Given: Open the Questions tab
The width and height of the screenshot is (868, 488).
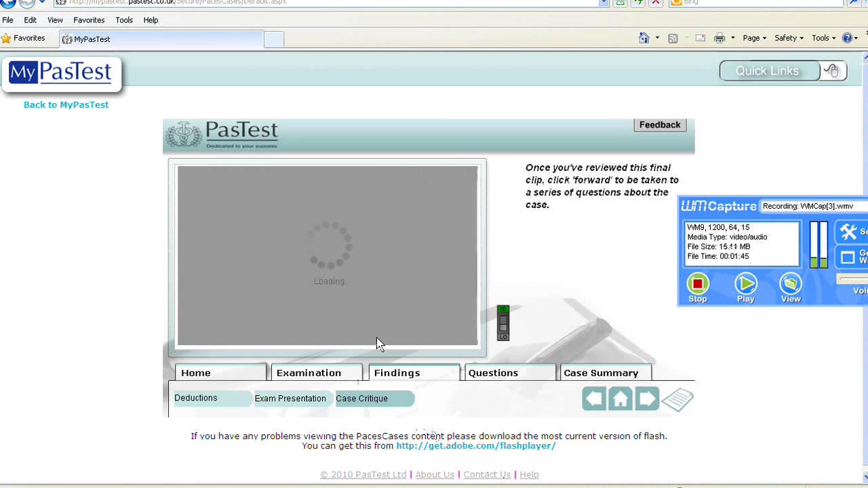Looking at the screenshot, I should tap(510, 373).
